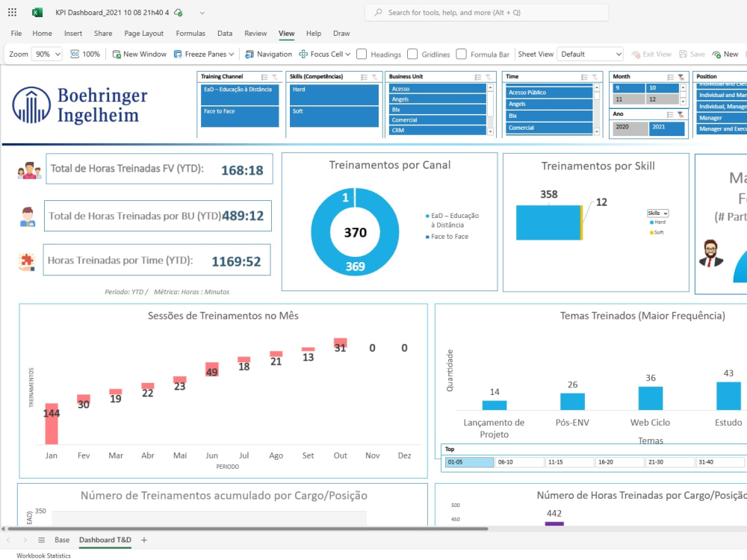Clear filter on Time slicer
This screenshot has height=560, width=747.
click(x=595, y=77)
